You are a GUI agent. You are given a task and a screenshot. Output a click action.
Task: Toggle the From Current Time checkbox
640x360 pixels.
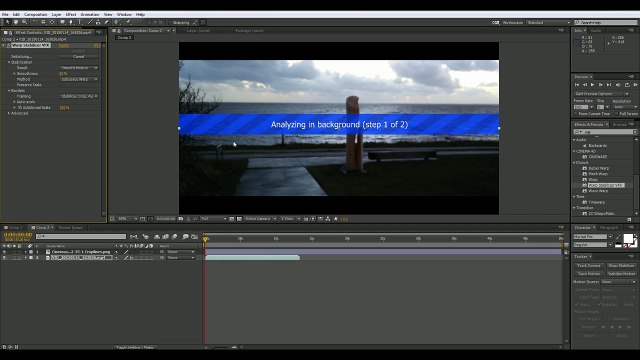click(576, 114)
